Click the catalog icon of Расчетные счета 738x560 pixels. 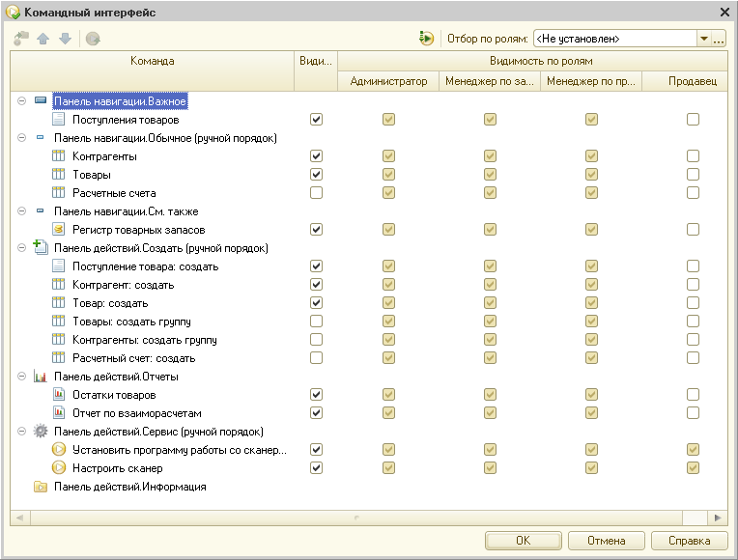58,192
